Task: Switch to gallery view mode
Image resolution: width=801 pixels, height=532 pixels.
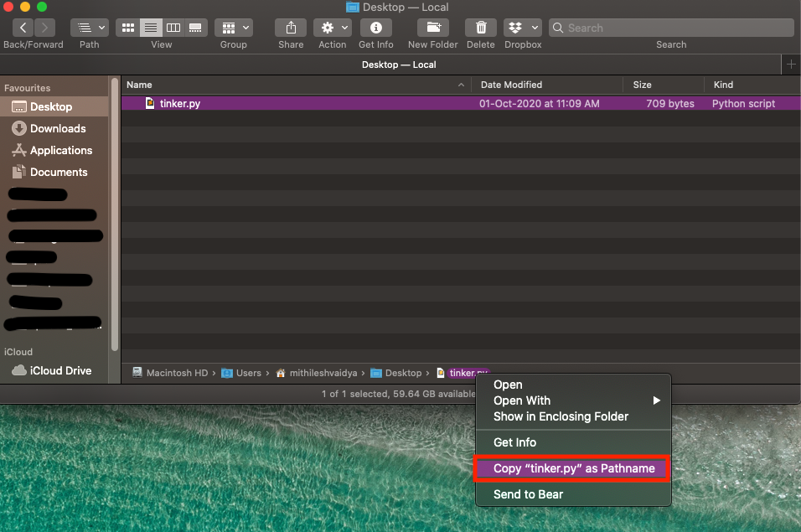Action: [x=195, y=28]
